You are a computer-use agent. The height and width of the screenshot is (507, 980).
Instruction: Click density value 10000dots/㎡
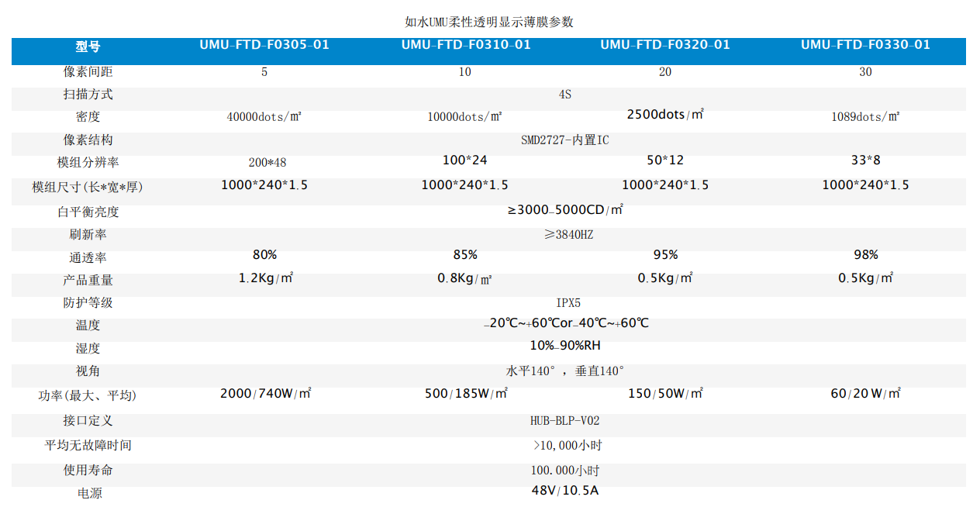click(465, 117)
